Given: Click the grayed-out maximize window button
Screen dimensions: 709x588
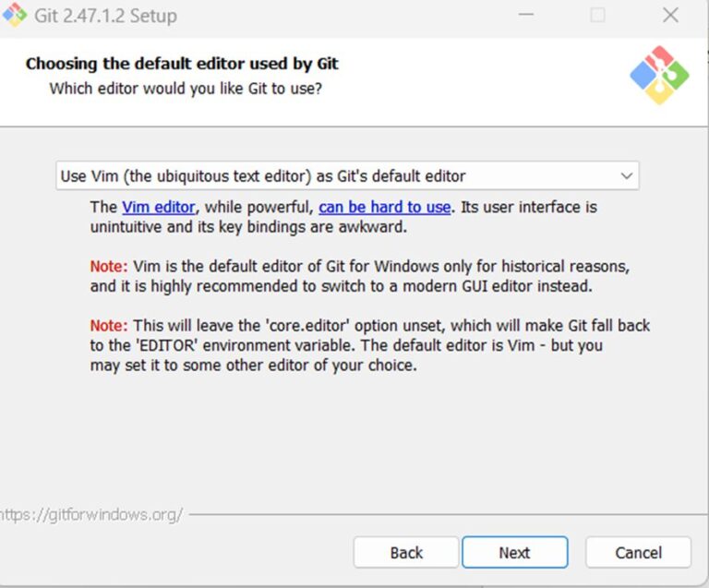Looking at the screenshot, I should (x=598, y=16).
